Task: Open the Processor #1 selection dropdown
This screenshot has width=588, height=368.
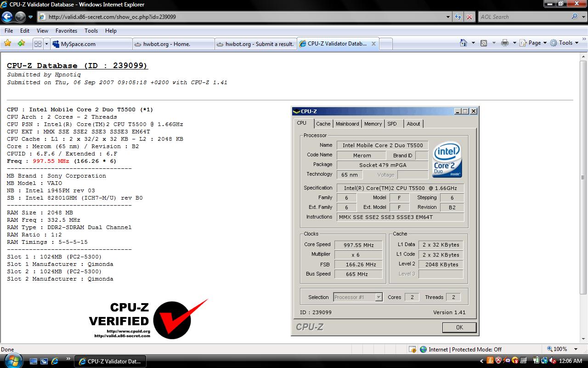Action: tap(358, 297)
